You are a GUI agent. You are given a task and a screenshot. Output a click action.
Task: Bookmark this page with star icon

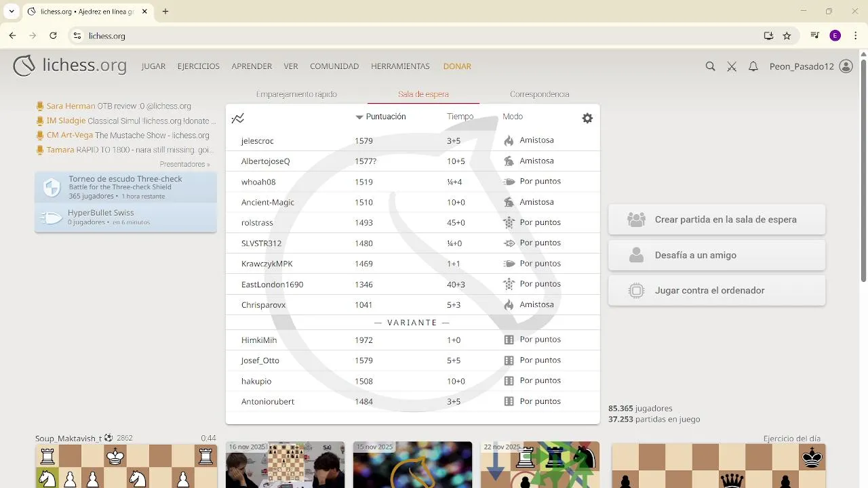[x=787, y=36]
